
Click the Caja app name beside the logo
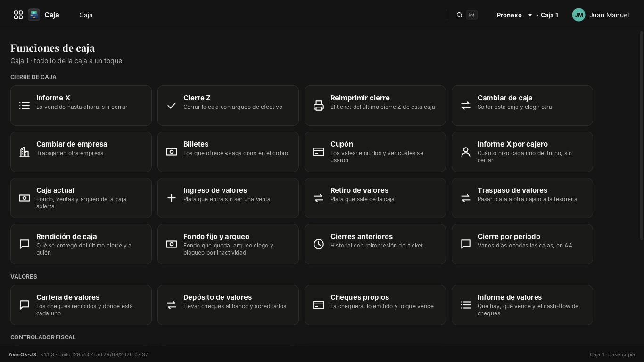tap(52, 15)
